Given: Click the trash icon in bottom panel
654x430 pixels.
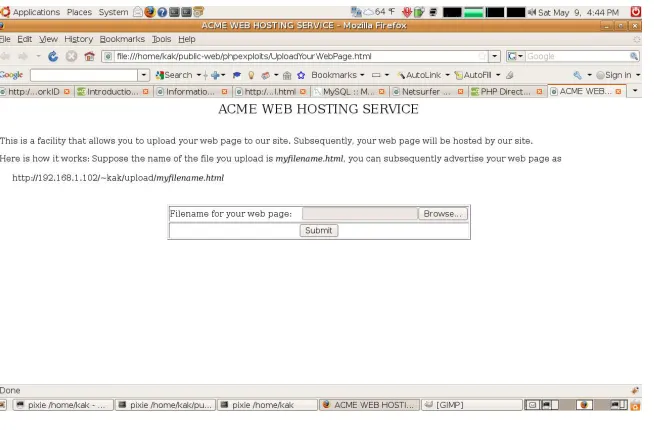Looking at the screenshot, I should coord(635,405).
